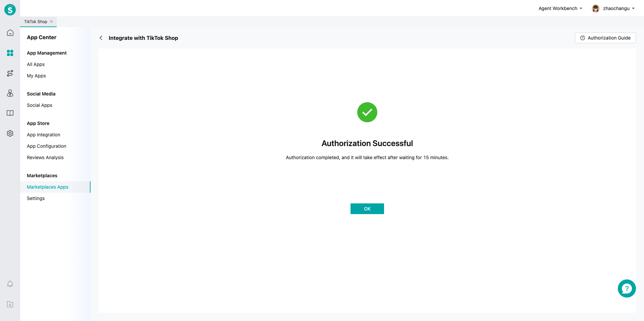This screenshot has width=644, height=321.
Task: Open Settings under Marketplaces
Action: tap(36, 198)
